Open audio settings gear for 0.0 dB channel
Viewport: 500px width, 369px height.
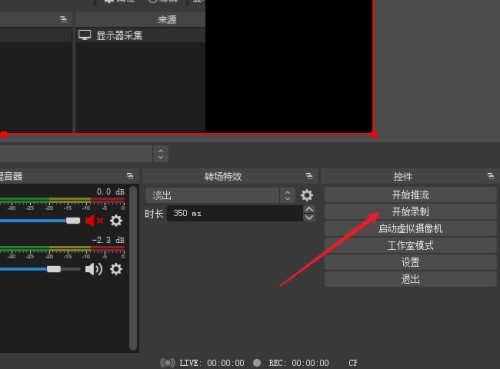[x=116, y=221]
